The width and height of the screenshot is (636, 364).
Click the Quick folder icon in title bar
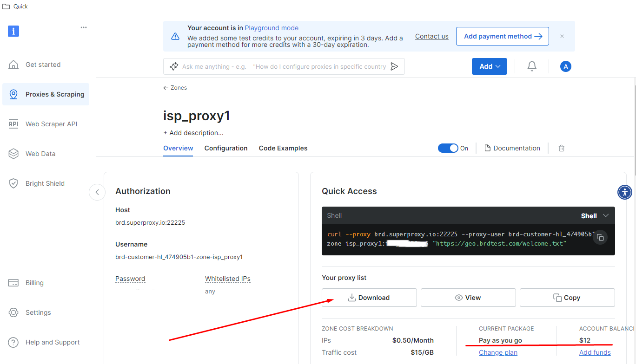(x=6, y=6)
